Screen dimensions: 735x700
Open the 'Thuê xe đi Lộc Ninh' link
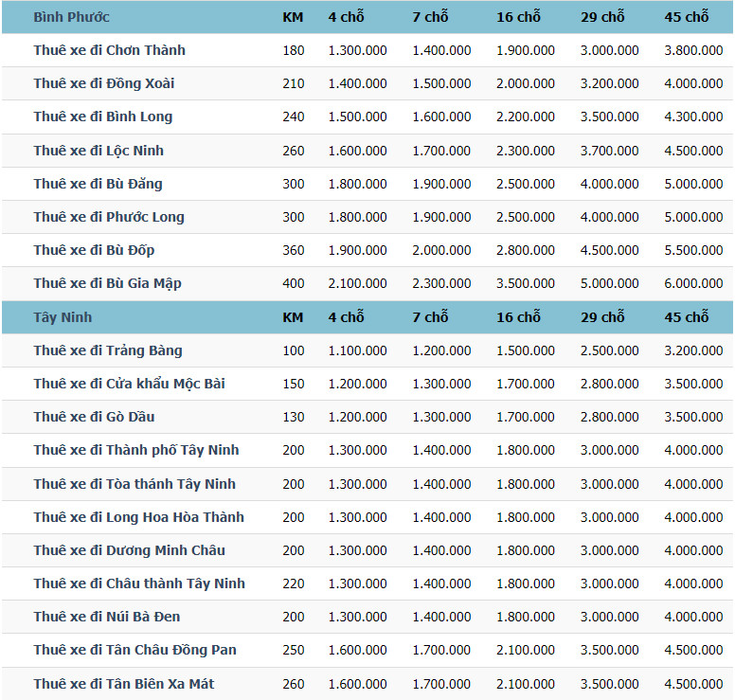click(99, 150)
